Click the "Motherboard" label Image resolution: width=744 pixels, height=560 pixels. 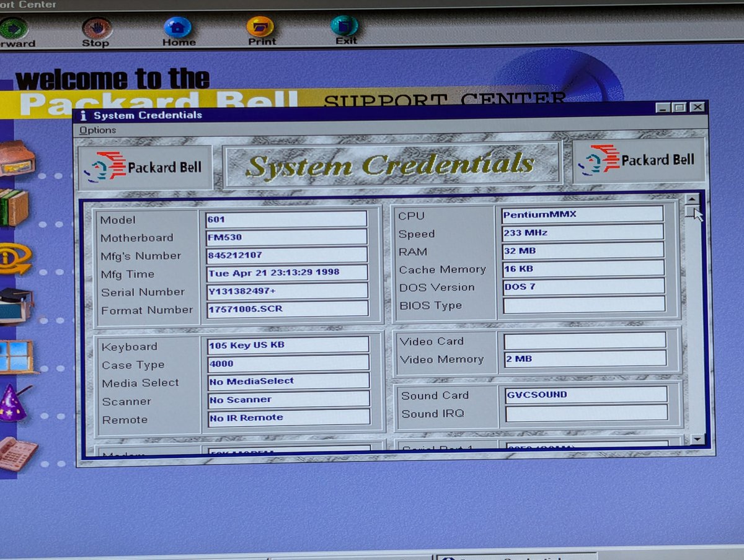(136, 238)
